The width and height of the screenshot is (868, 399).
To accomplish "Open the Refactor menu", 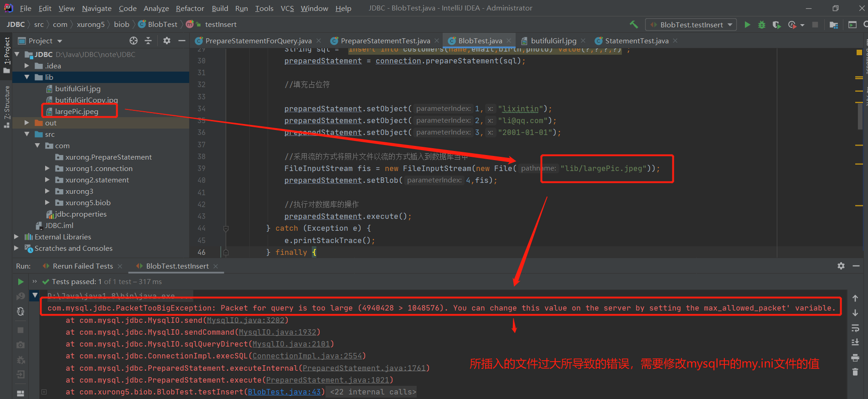I will pyautogui.click(x=190, y=8).
